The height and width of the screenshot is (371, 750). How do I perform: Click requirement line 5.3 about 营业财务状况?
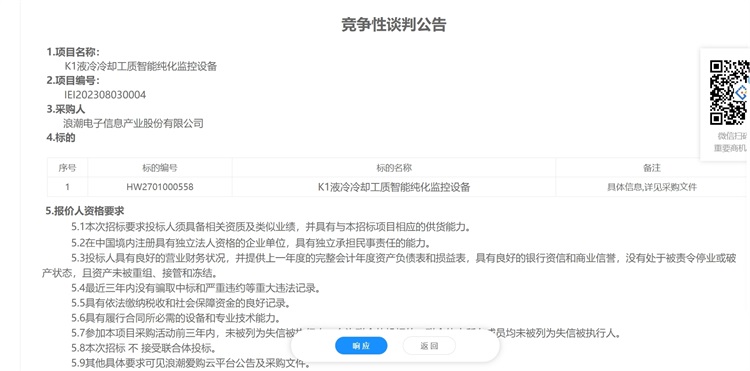(x=389, y=266)
